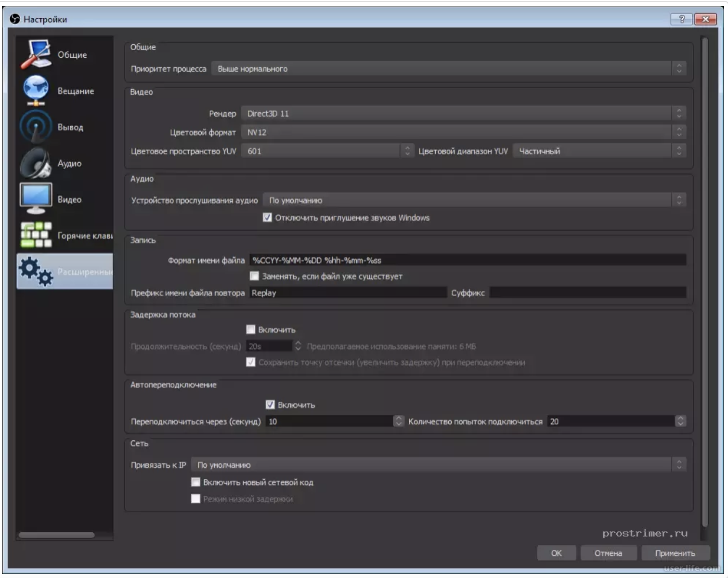The height and width of the screenshot is (578, 728).
Task: Open the Рендер Direct3D 11 dropdown
Action: pos(464,113)
